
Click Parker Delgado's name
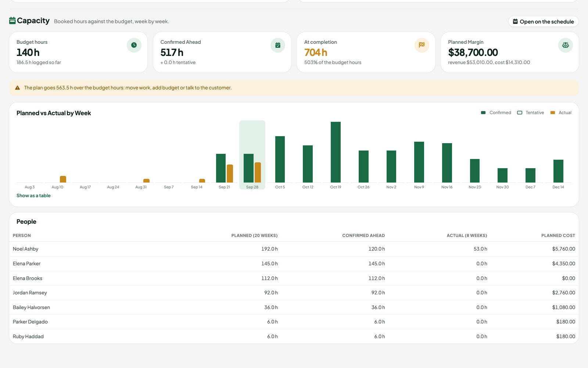pos(30,322)
